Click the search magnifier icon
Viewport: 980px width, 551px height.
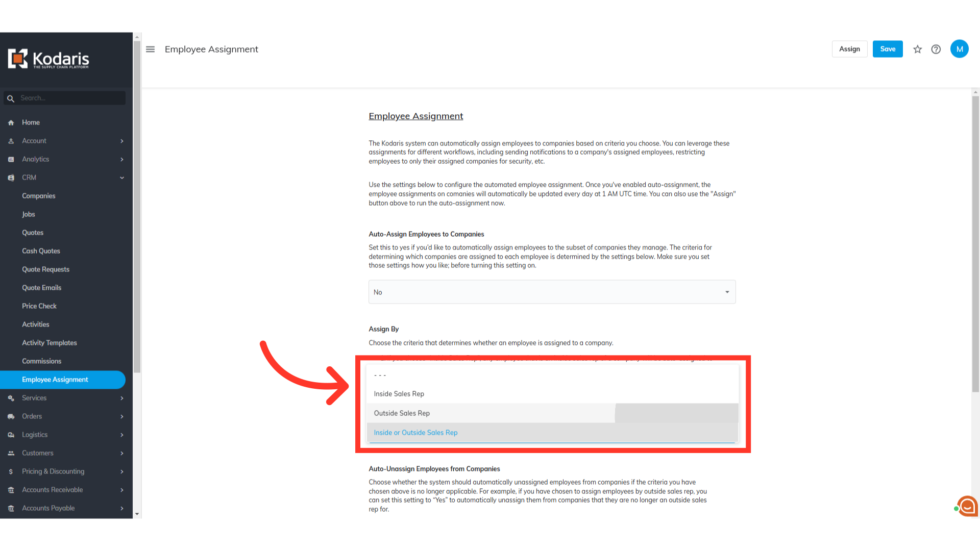tap(11, 98)
